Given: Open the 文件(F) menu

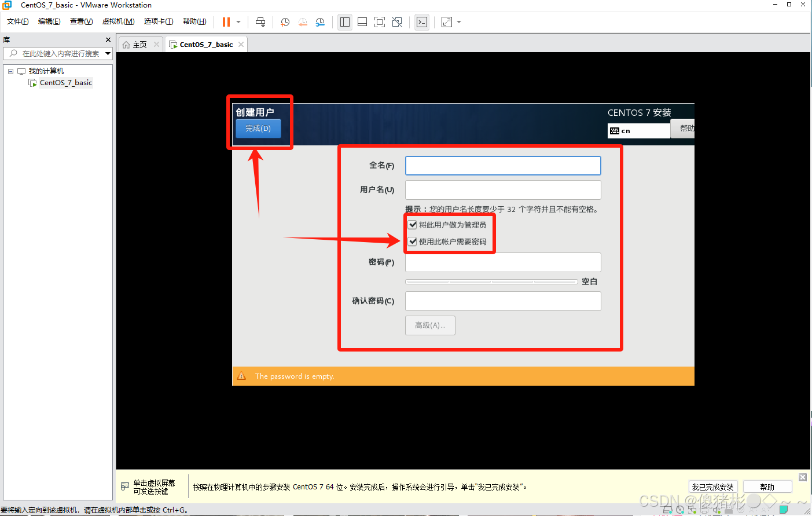Looking at the screenshot, I should tap(18, 21).
